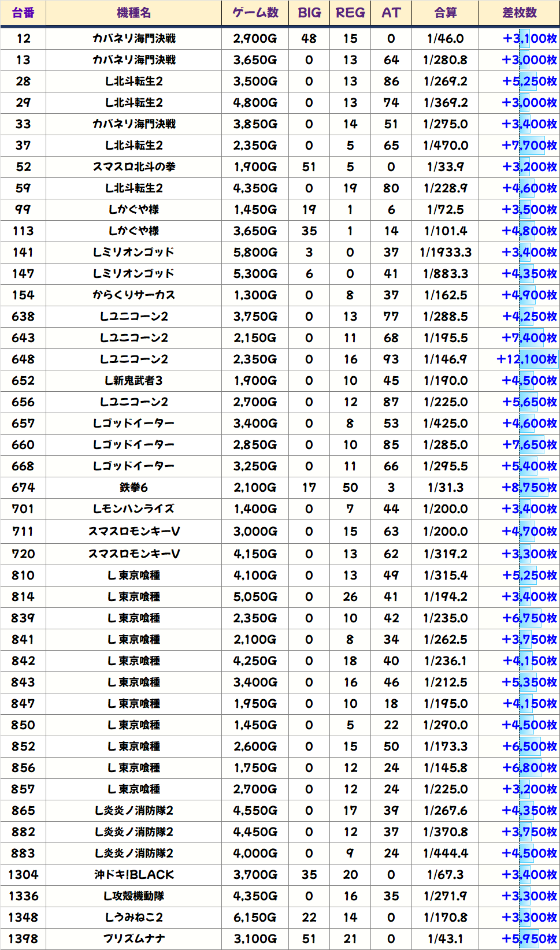This screenshot has width=560, height=950.
Task: Click the 差枚数 column header
Action: click(x=519, y=13)
